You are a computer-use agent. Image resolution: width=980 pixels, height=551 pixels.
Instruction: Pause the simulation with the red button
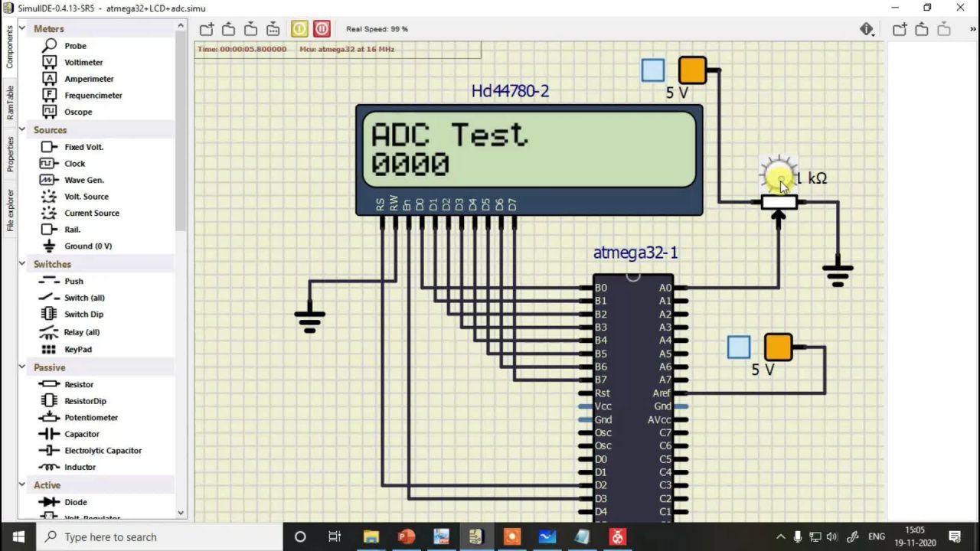322,29
